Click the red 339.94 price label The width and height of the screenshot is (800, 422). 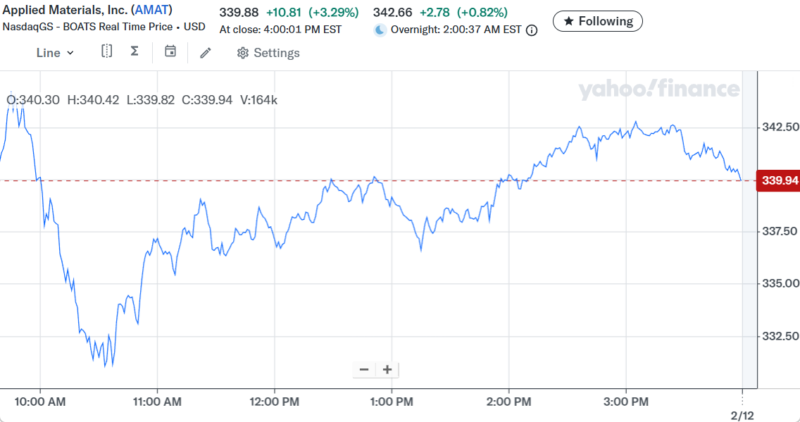pos(777,180)
